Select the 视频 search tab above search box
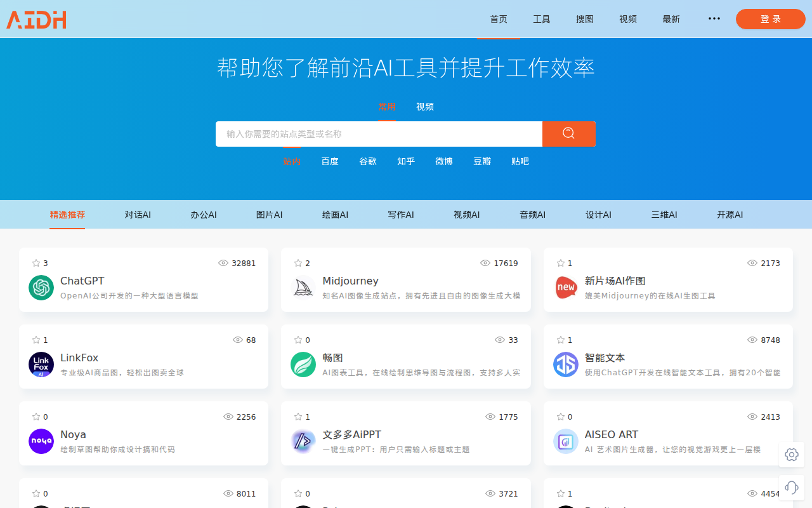The width and height of the screenshot is (812, 508). tap(425, 107)
